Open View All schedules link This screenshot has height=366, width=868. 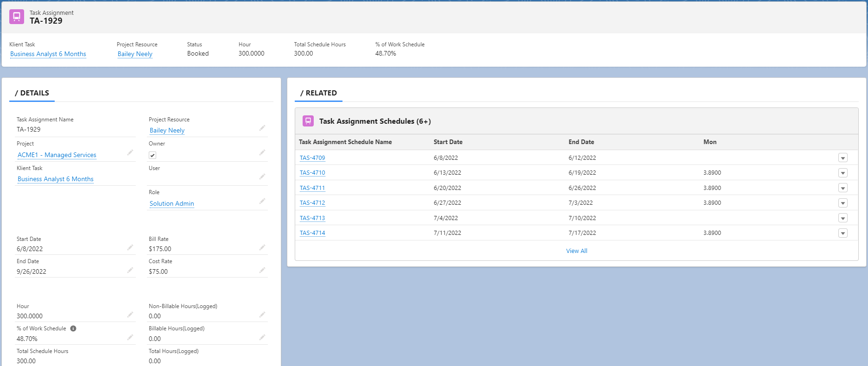tap(577, 251)
